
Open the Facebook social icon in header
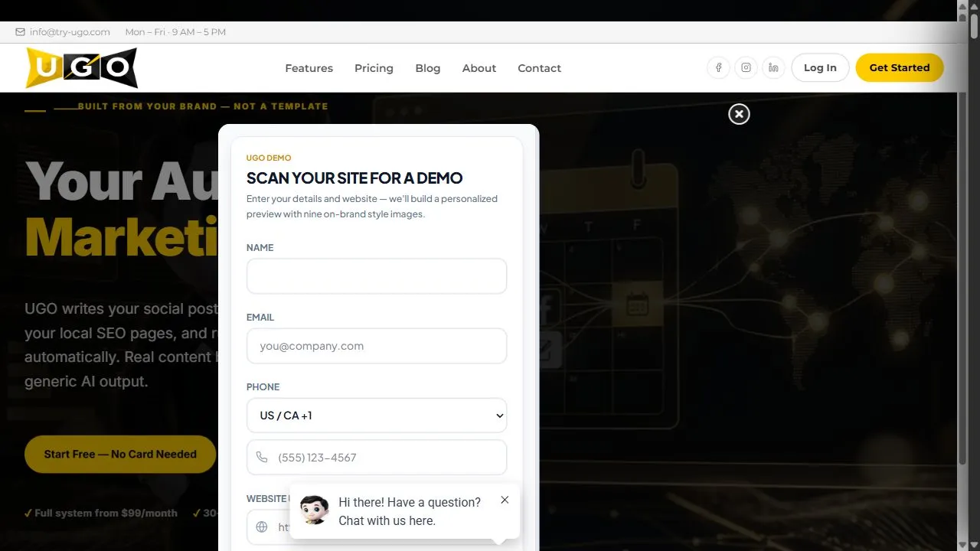(x=718, y=67)
